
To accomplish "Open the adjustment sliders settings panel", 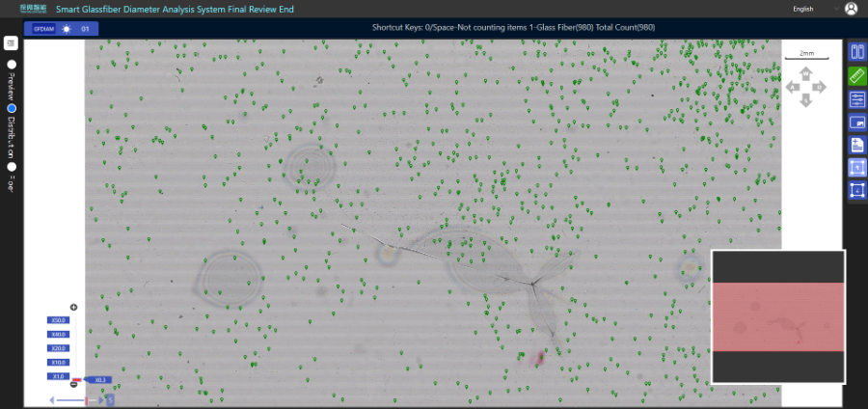I will tap(856, 98).
